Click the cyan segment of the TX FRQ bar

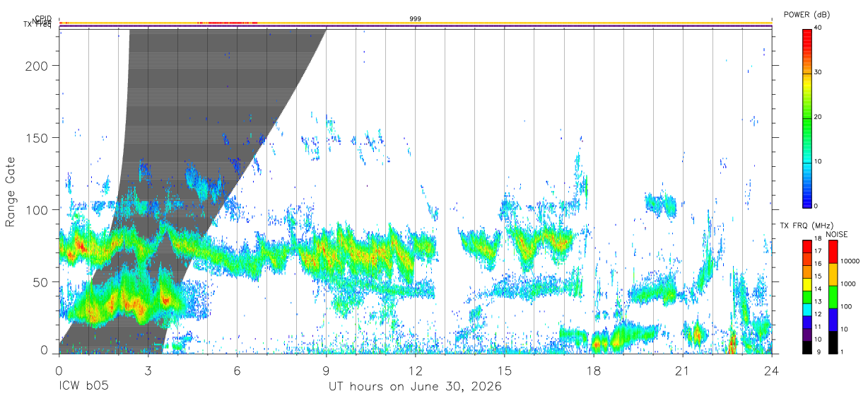pyautogui.click(x=808, y=309)
